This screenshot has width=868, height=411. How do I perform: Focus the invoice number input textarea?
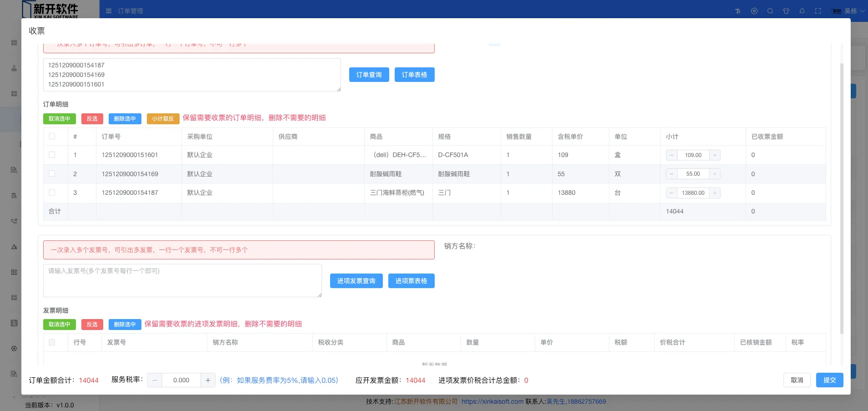(182, 280)
